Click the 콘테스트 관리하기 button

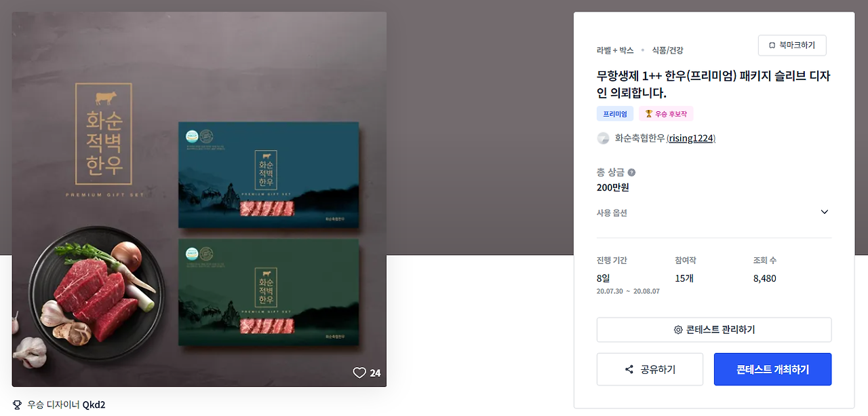714,330
